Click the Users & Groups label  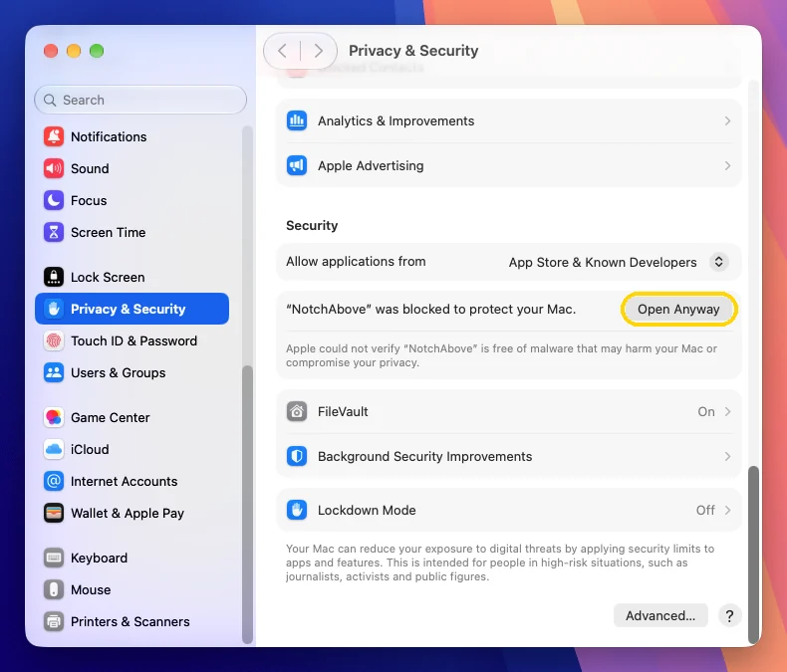[118, 372]
